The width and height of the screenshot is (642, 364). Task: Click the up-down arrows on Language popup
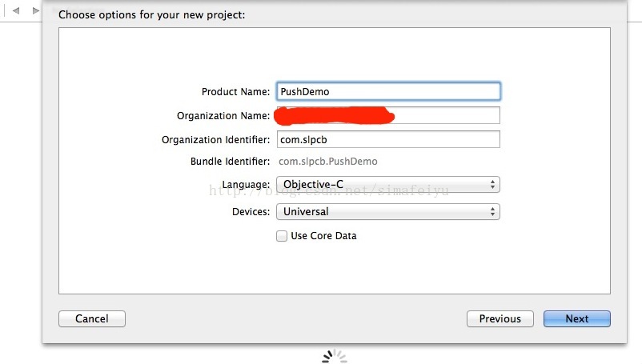point(492,185)
